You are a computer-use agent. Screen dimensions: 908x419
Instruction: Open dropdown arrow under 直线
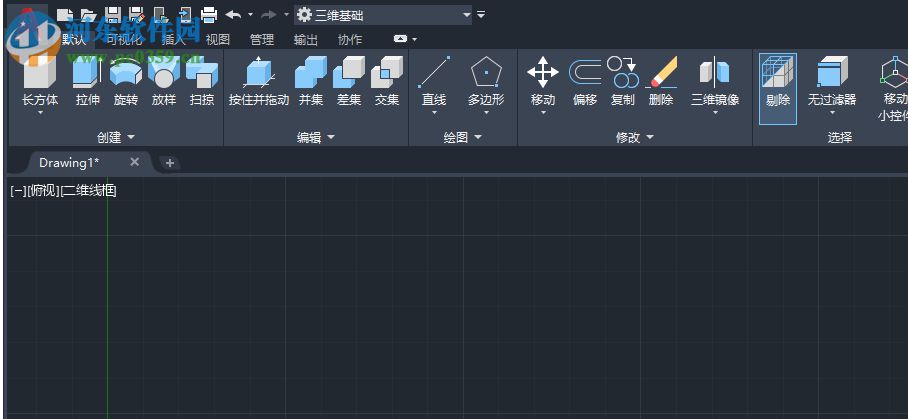coord(434,112)
